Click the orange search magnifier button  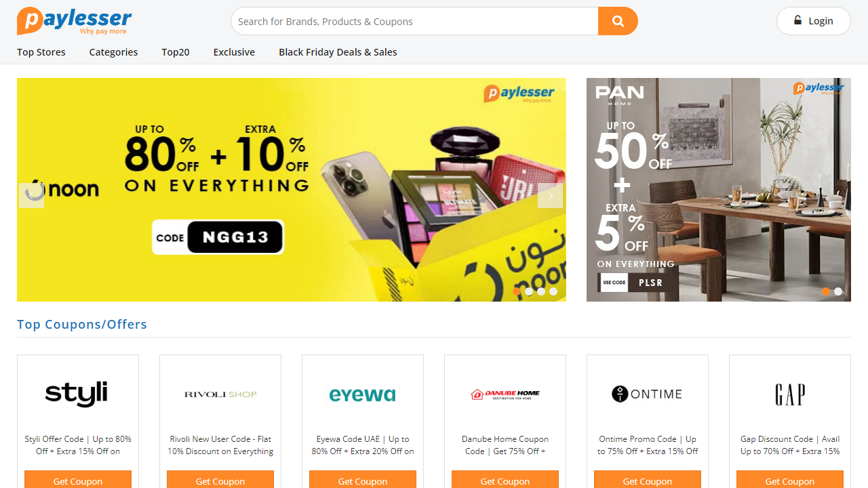[x=618, y=21]
